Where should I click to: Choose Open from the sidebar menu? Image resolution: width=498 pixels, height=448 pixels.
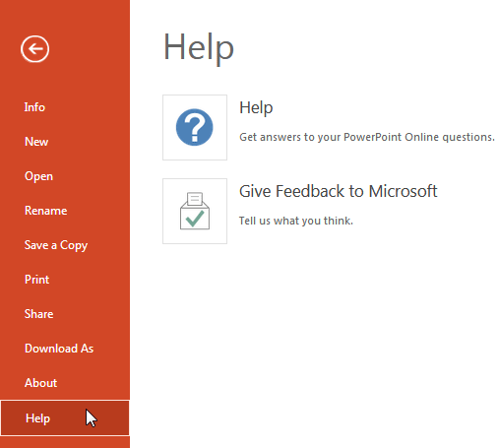(38, 176)
